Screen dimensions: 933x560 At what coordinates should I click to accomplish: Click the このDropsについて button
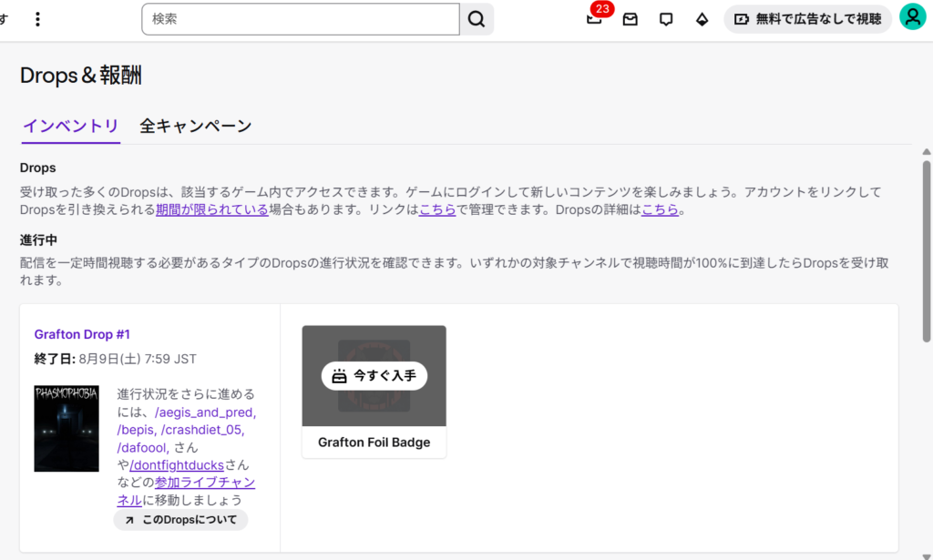tap(181, 520)
